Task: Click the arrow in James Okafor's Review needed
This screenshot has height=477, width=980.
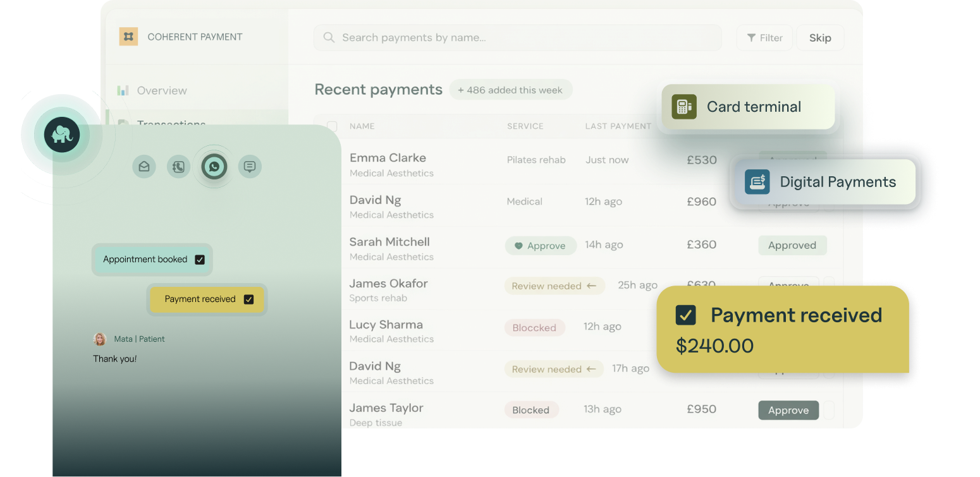Action: pos(592,286)
